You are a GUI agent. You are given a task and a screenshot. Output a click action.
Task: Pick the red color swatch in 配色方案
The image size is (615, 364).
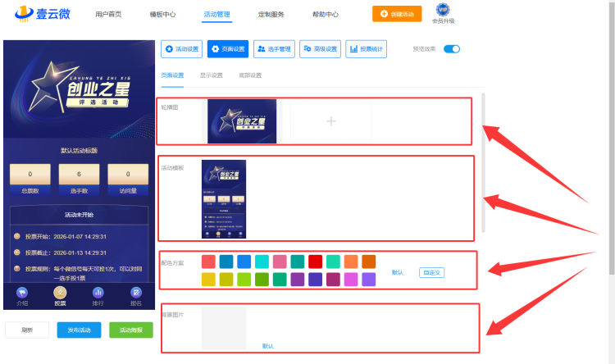[315, 262]
